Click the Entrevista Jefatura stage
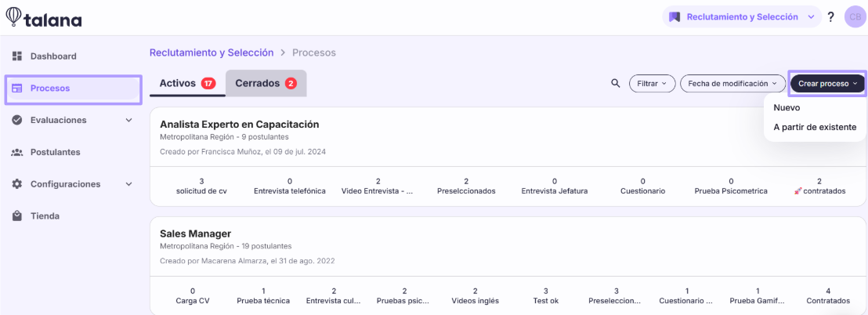The width and height of the screenshot is (868, 315). click(x=555, y=186)
